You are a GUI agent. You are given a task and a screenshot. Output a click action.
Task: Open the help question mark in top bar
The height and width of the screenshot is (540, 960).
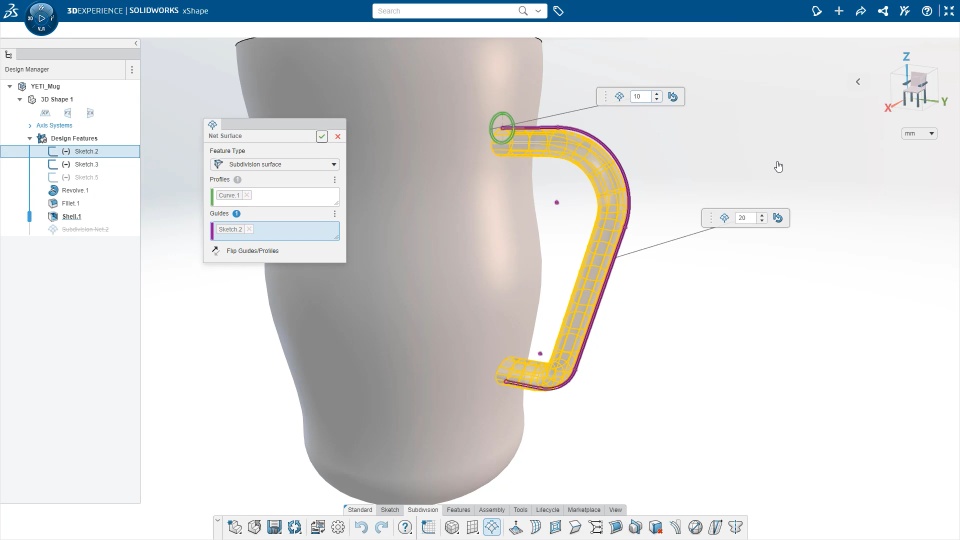pyautogui.click(x=927, y=11)
